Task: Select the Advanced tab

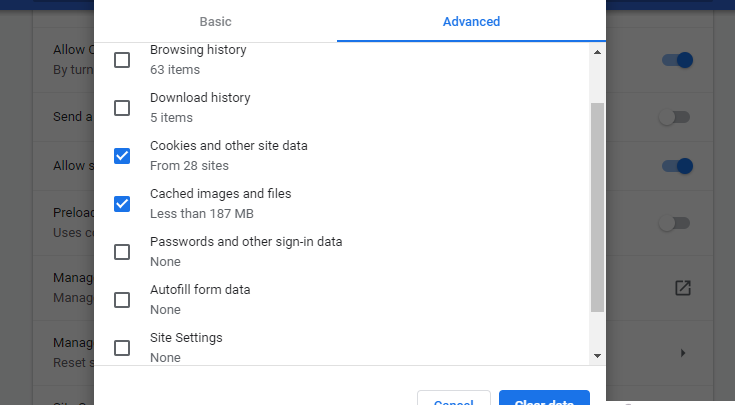Action: click(471, 21)
